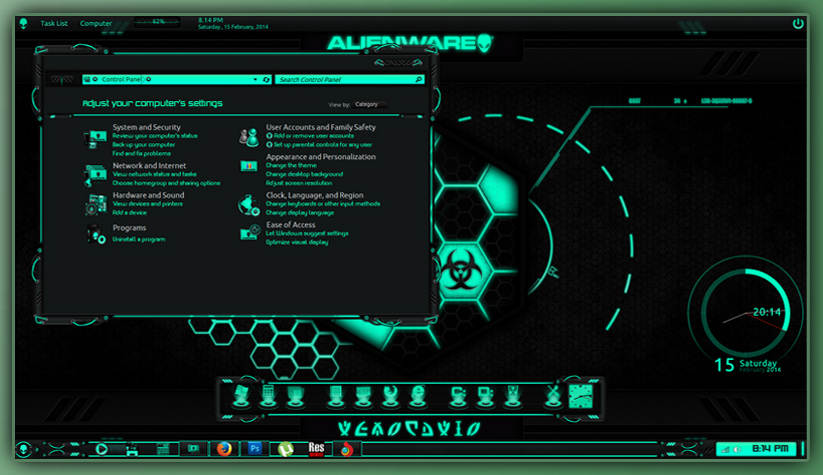Click the Hardware and Sound icon
Viewport: 823px width, 475px height.
point(96,204)
